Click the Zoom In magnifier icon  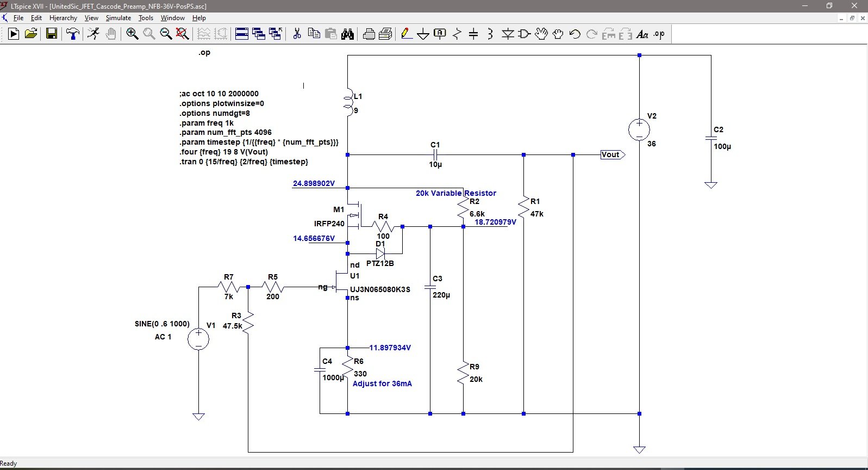pyautogui.click(x=132, y=34)
